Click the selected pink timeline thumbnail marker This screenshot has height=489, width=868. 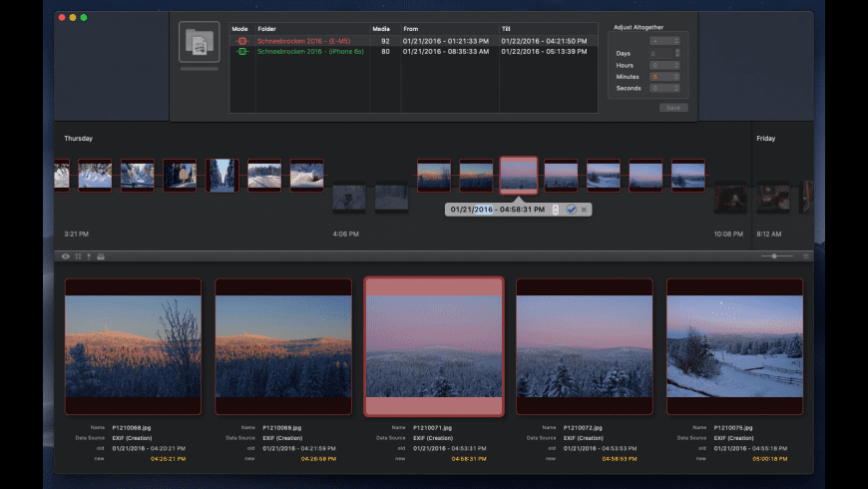519,176
